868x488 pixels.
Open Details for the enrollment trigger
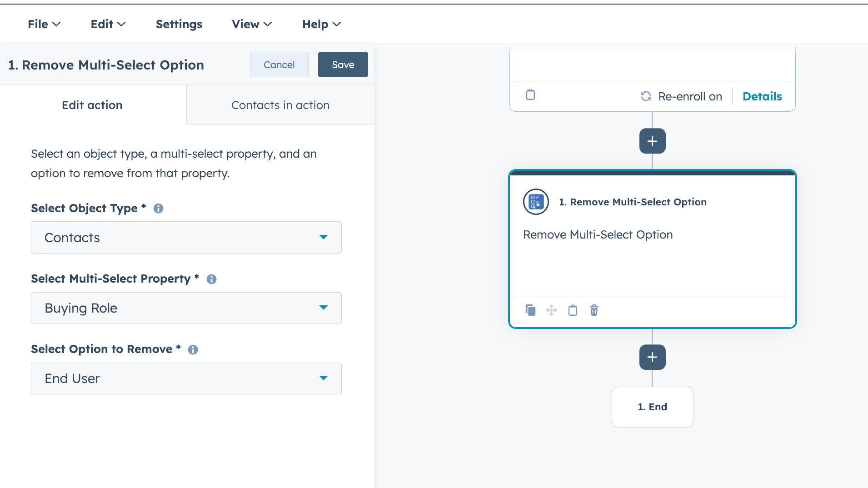pyautogui.click(x=762, y=96)
